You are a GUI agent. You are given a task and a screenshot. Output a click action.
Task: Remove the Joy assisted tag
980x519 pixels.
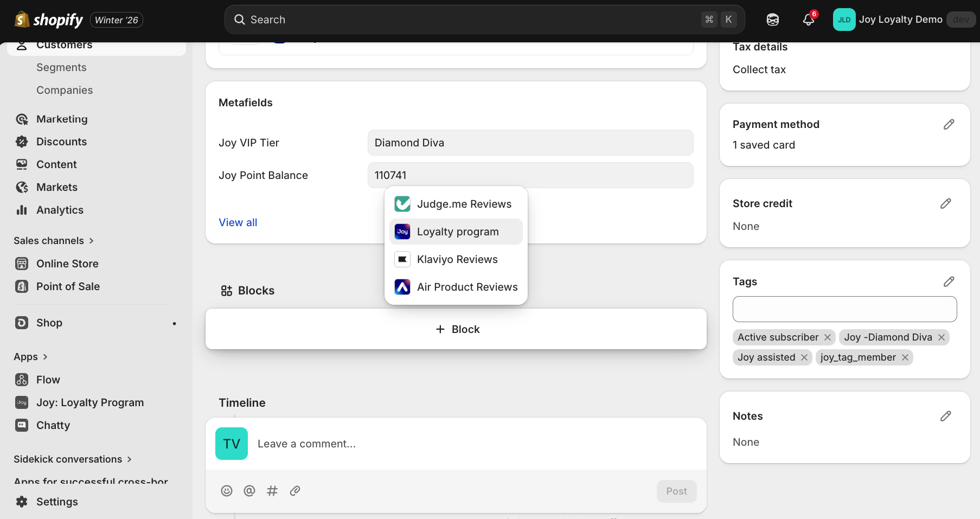804,357
